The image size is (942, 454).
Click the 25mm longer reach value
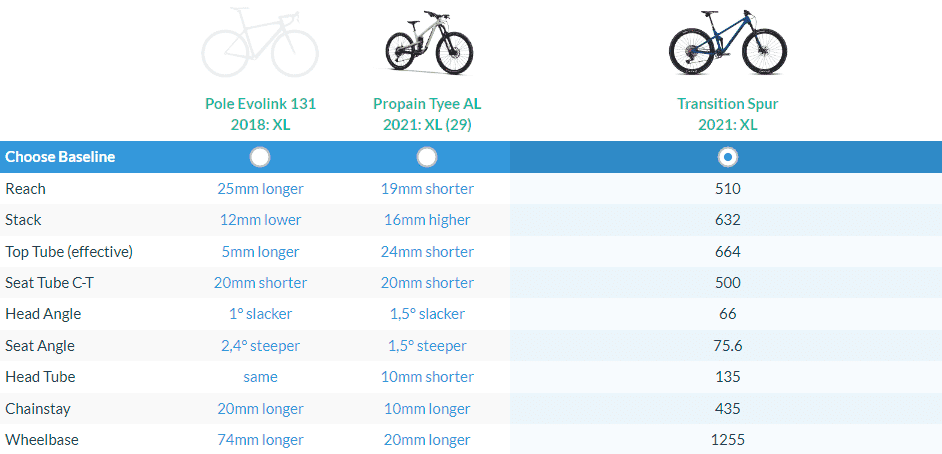[x=260, y=189]
